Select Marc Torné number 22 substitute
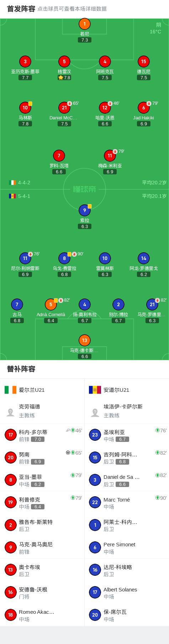Viewport: 169px width, 644px height. click(x=127, y=502)
